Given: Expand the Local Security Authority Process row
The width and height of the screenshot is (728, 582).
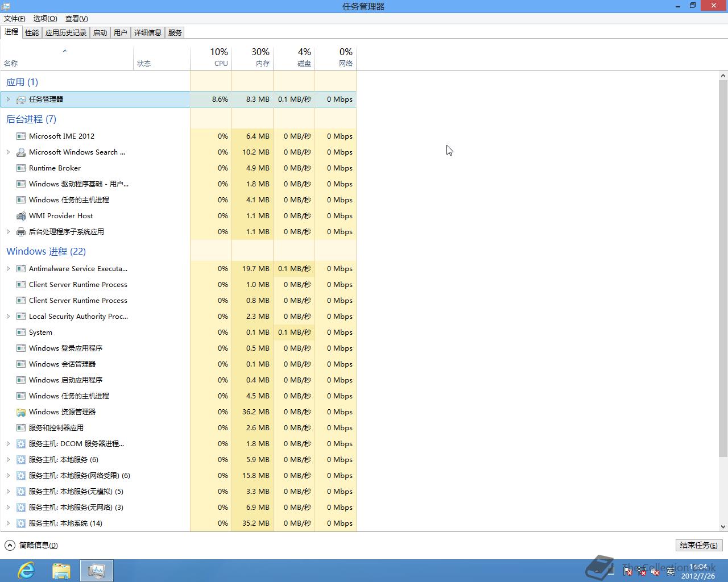Looking at the screenshot, I should [x=8, y=317].
